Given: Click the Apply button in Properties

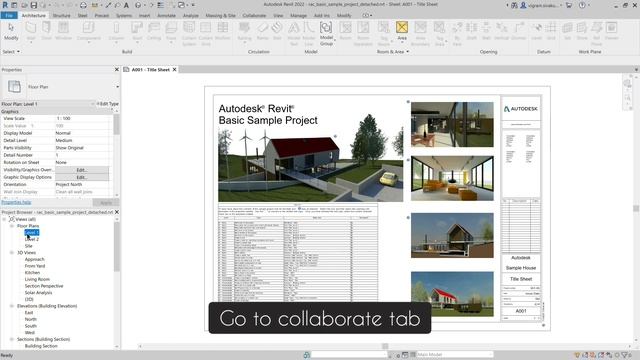Looking at the screenshot, I should (x=106, y=202).
